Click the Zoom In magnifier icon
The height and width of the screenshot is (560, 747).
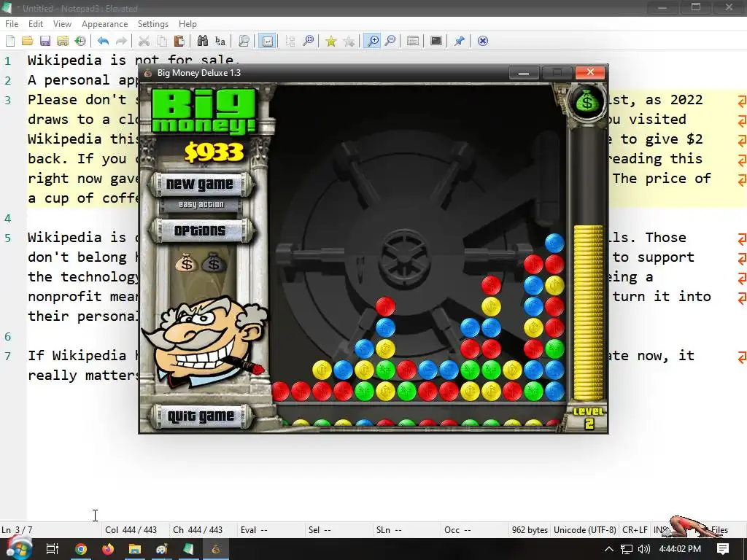click(373, 41)
